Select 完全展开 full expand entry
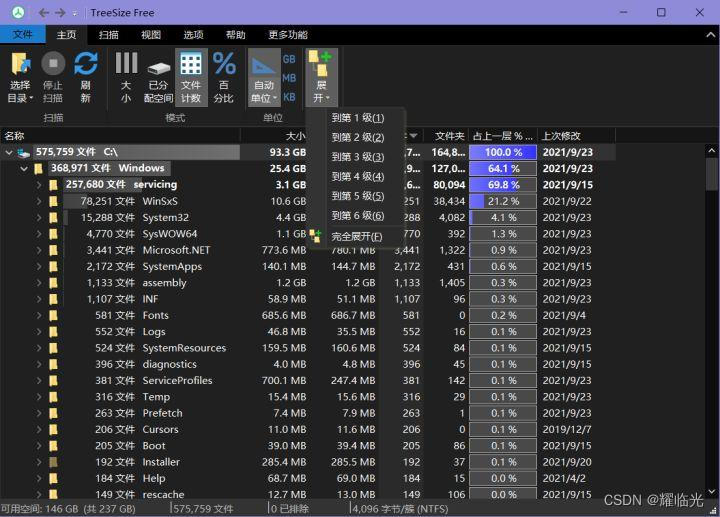Screen dimensions: 720x517 356,236
